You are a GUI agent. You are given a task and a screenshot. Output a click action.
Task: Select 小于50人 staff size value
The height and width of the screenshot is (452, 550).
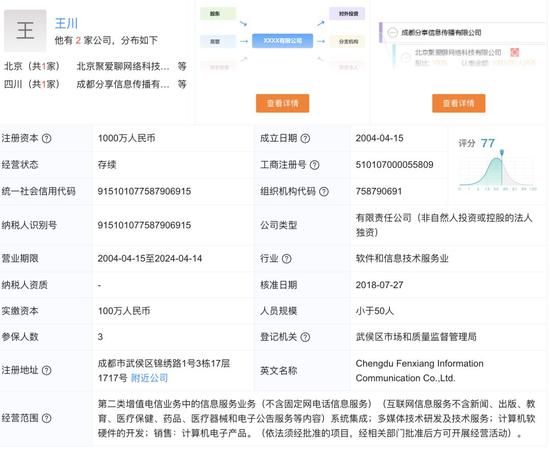tap(375, 311)
